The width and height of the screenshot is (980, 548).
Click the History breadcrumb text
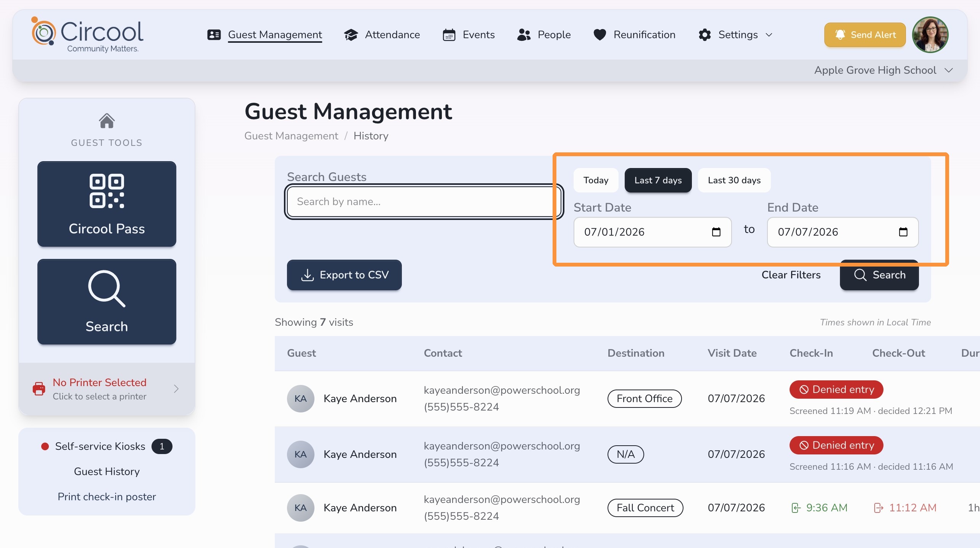371,136
